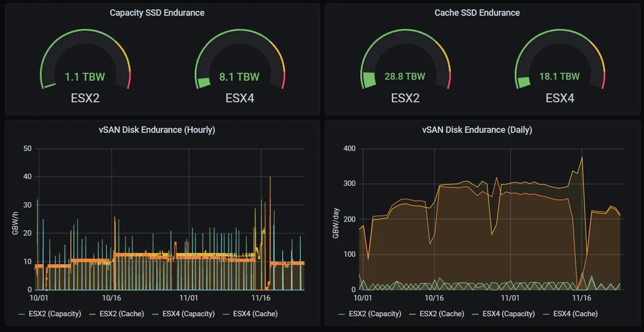Select the vSAN Disk Endurance (Daily) title
644x332 pixels.
point(476,129)
